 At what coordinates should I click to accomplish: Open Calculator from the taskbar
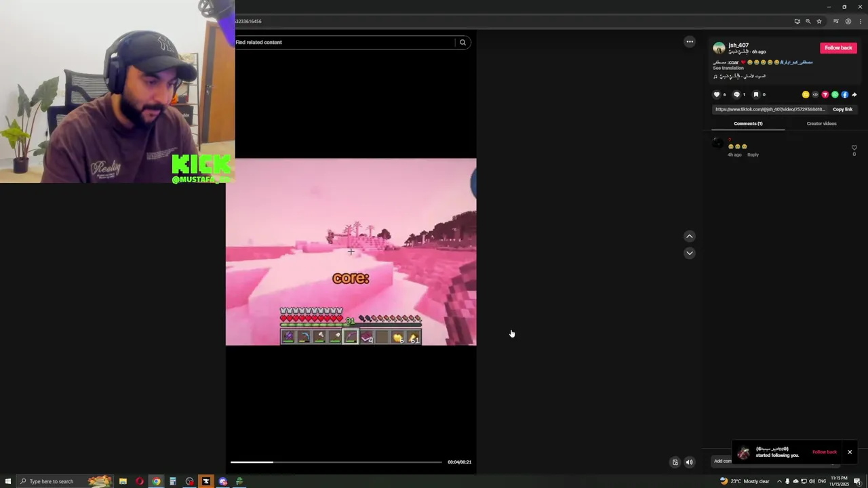[173, 481]
